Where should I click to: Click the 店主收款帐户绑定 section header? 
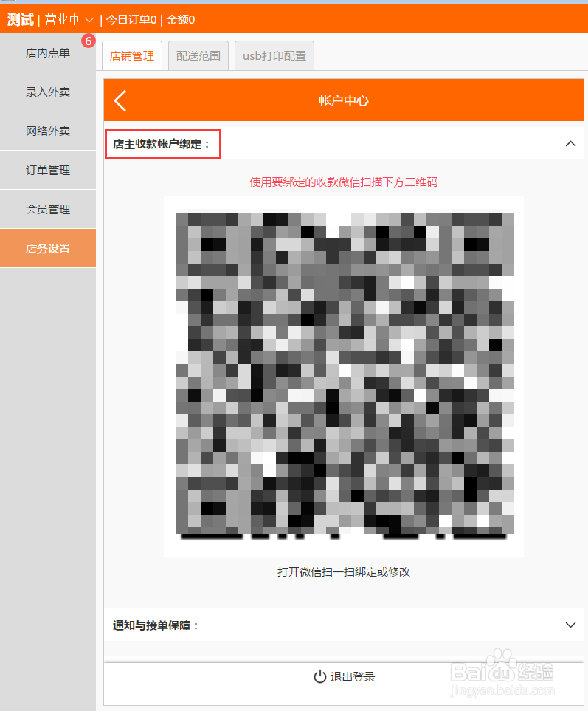tap(344, 144)
